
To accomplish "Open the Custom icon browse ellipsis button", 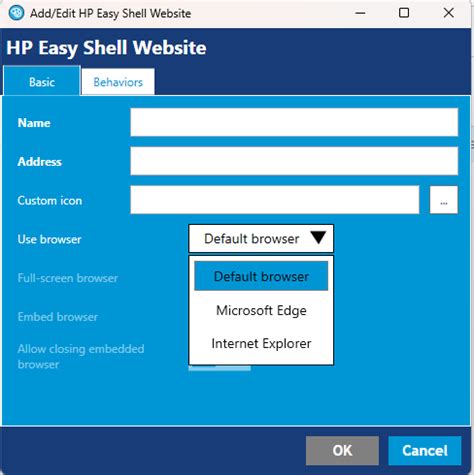I will click(444, 200).
